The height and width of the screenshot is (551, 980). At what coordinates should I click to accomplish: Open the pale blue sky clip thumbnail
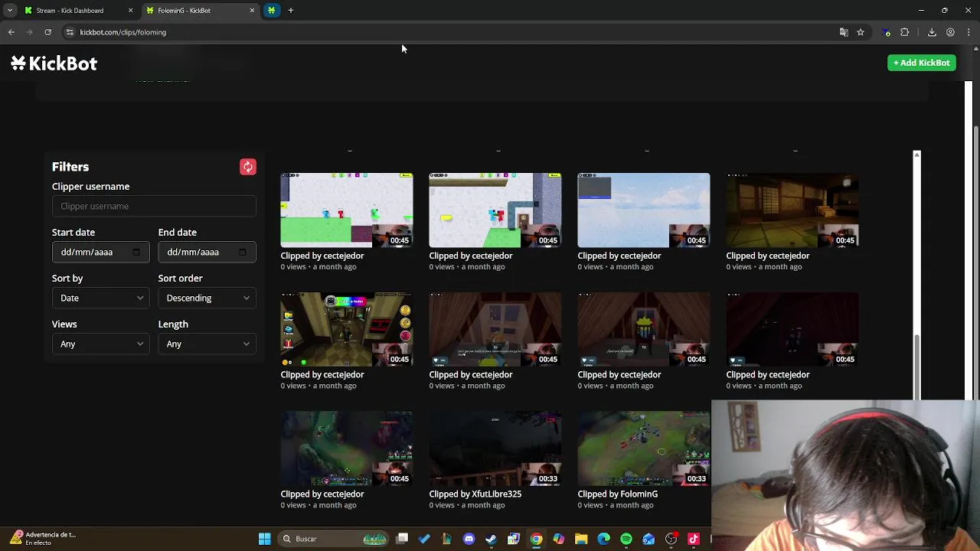644,210
